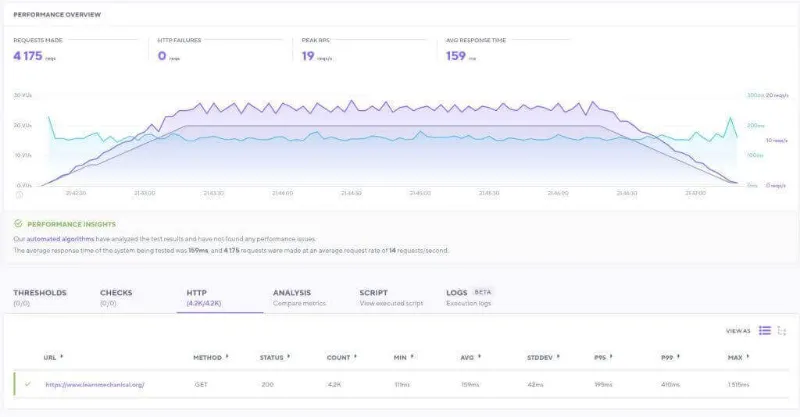Sort by METHOD column arrow
The height and width of the screenshot is (417, 800).
(x=226, y=356)
